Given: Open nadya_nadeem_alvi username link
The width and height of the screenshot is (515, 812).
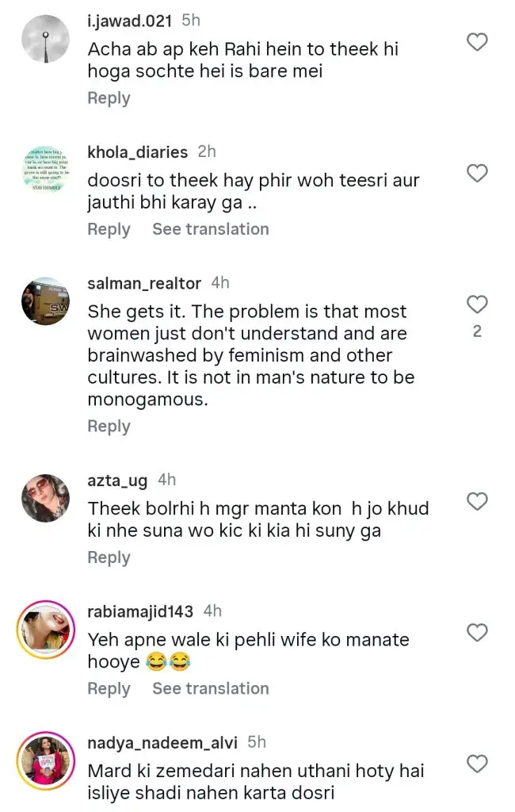Looking at the screenshot, I should [x=162, y=743].
